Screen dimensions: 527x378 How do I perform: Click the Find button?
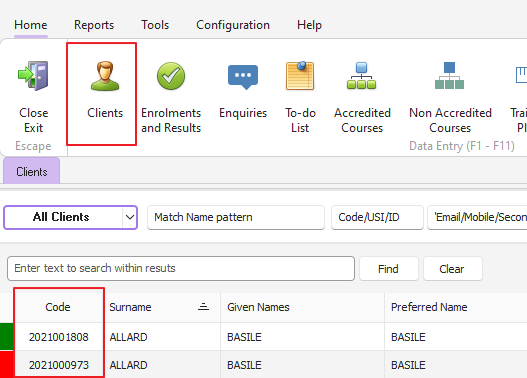coord(389,269)
